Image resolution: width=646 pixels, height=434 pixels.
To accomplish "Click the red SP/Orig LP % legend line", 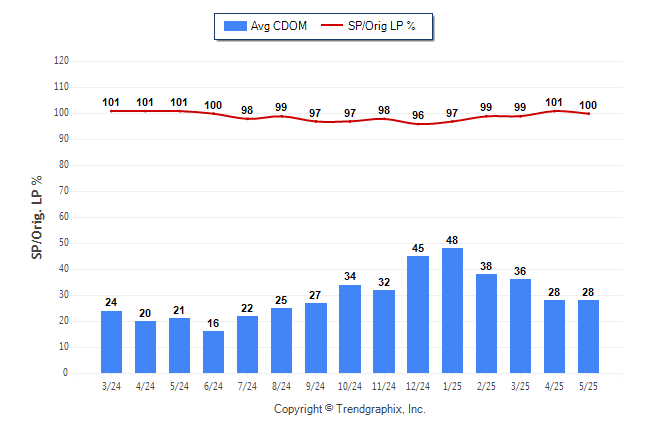I will point(332,26).
